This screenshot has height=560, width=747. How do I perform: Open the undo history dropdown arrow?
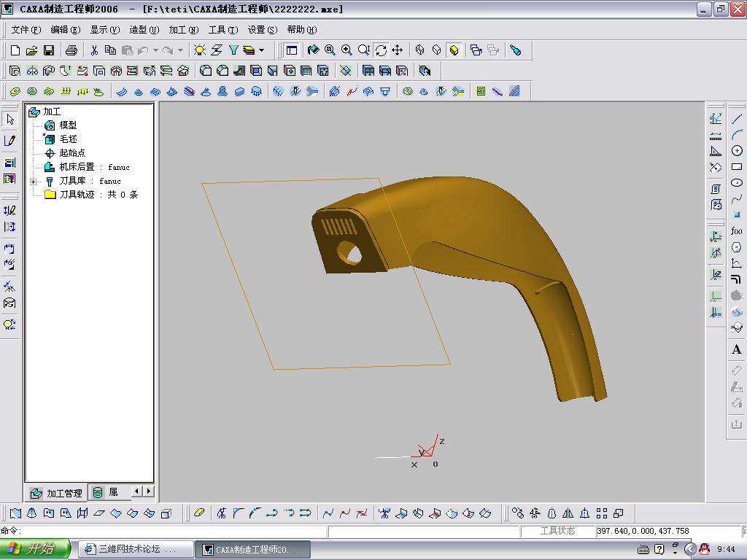pos(155,50)
